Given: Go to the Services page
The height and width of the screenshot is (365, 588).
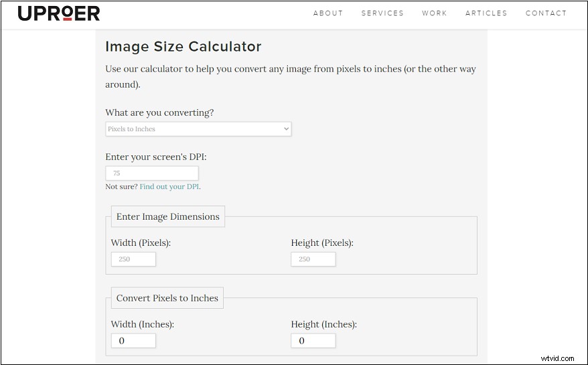Looking at the screenshot, I should click(382, 13).
